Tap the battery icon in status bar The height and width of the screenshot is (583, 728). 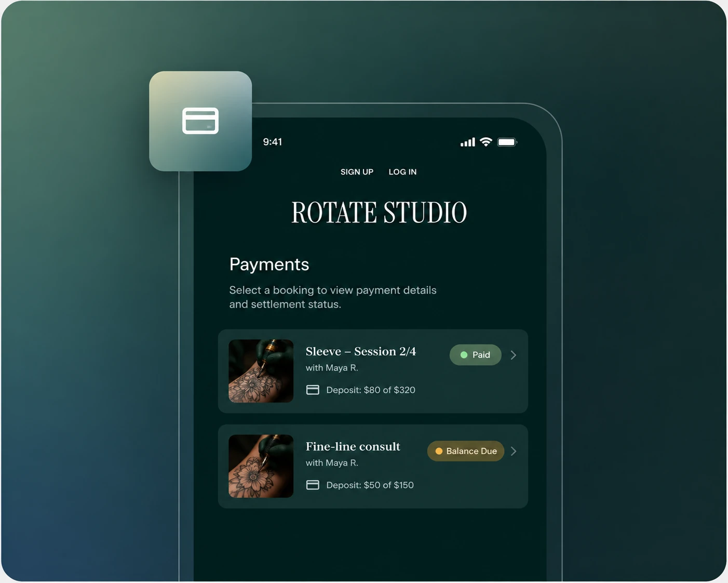507,142
